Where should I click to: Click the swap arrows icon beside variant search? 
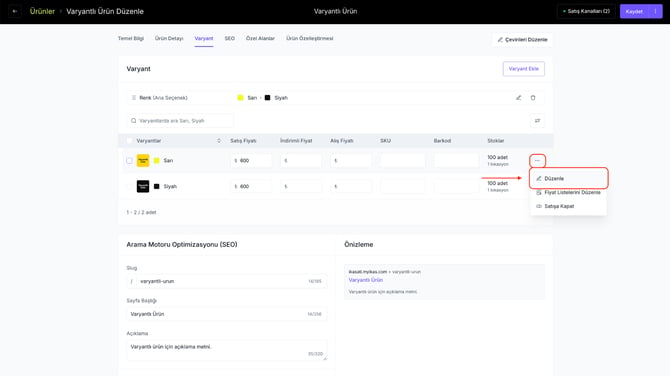pyautogui.click(x=537, y=120)
